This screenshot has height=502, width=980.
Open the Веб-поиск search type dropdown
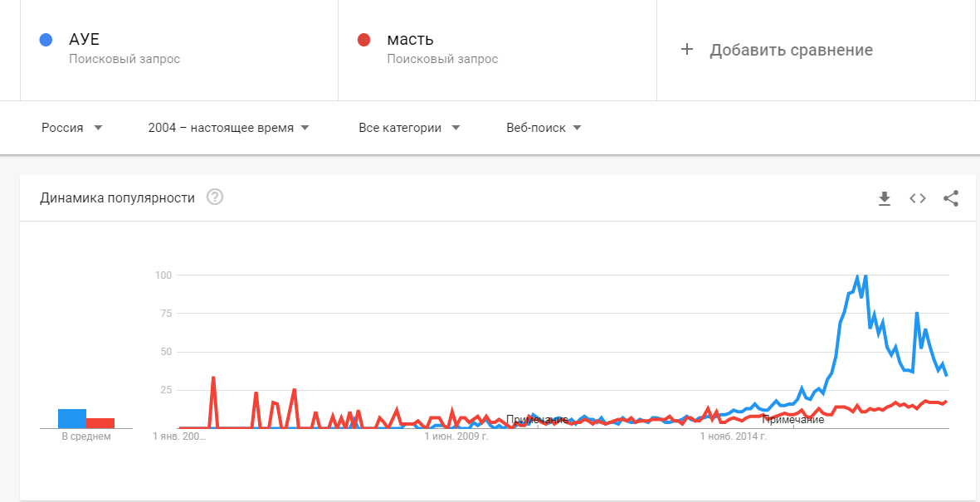click(x=544, y=128)
